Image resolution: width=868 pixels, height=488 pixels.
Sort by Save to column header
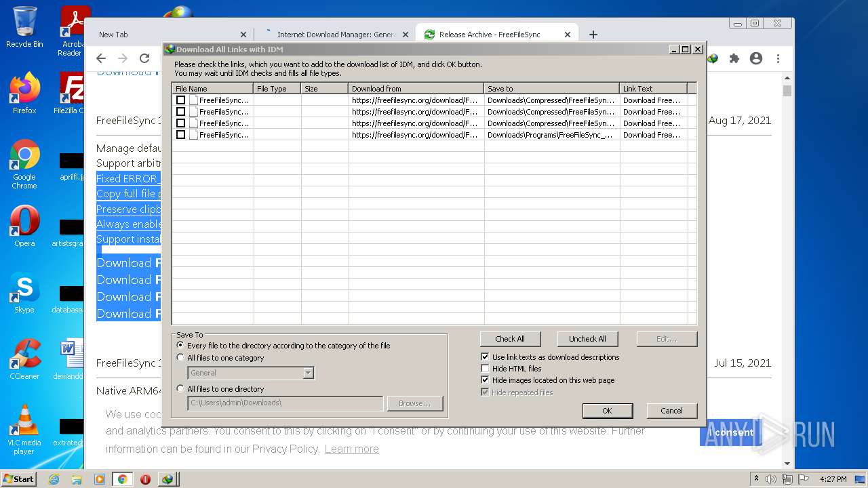point(552,89)
